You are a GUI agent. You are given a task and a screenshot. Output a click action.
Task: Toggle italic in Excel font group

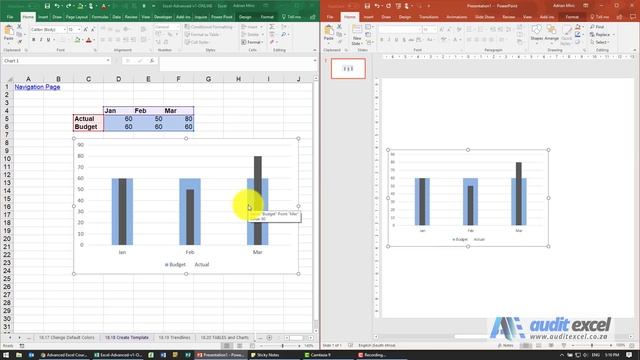point(41,40)
